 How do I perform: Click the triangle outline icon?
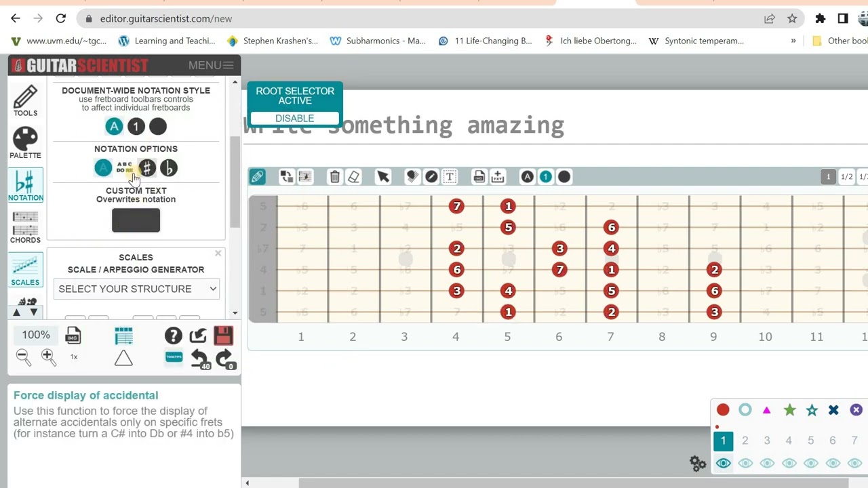tap(123, 358)
